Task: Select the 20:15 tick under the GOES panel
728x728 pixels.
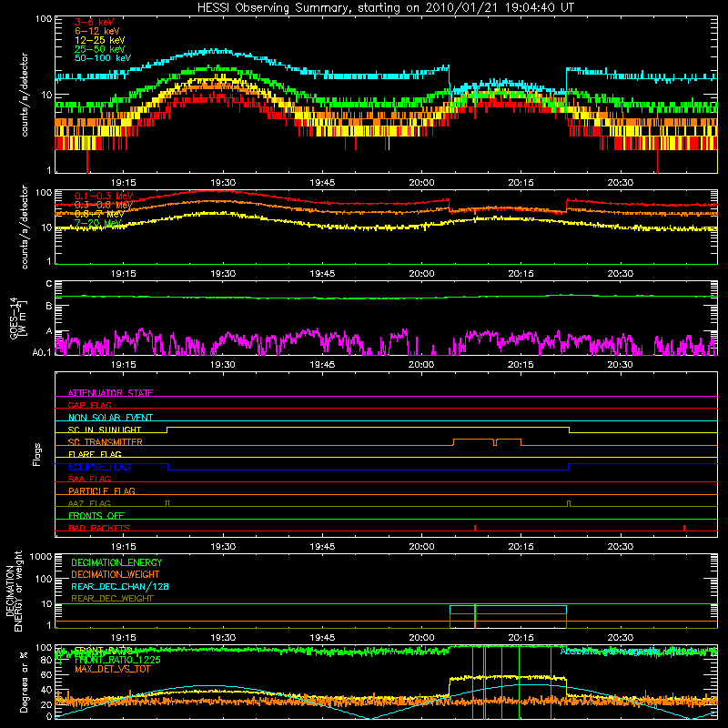Action: [x=521, y=365]
